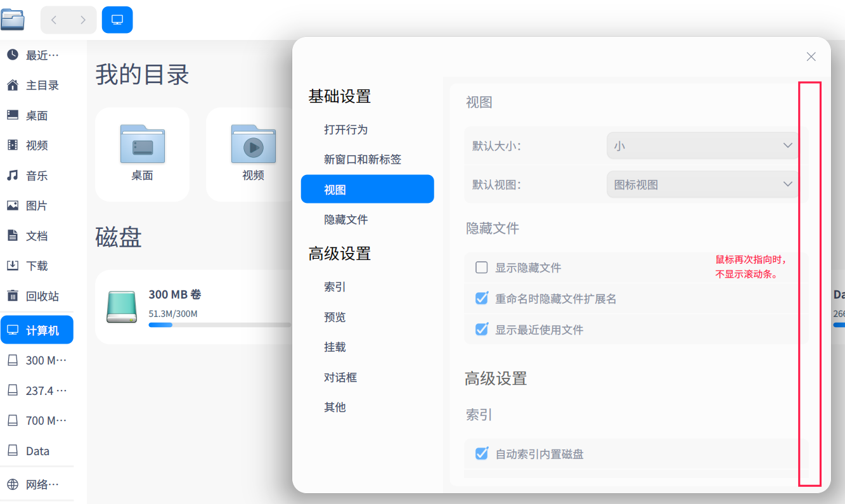Go back with the left arrow button
This screenshot has height=504, width=845.
pyautogui.click(x=54, y=20)
